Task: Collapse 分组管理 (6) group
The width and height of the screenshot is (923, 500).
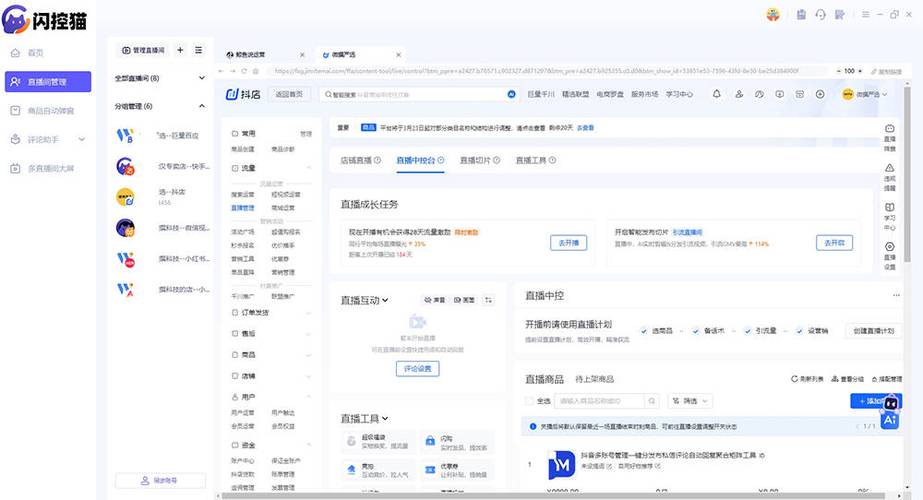Action: click(x=202, y=106)
